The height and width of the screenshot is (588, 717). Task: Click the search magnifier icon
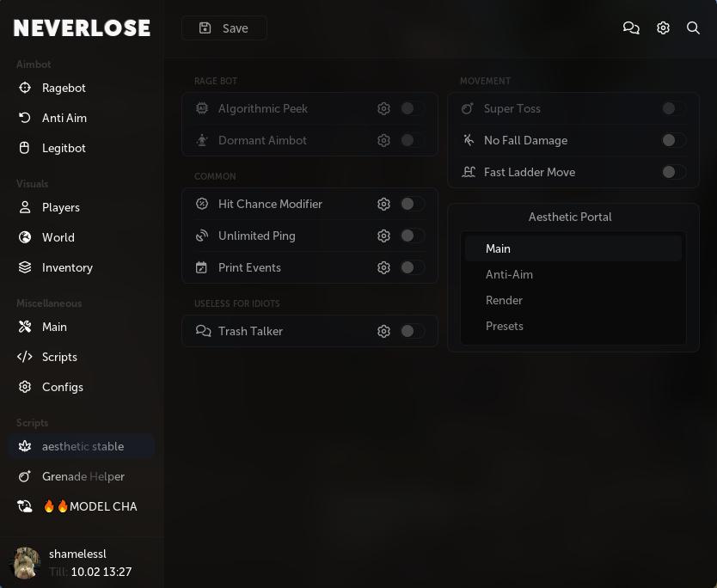click(694, 28)
